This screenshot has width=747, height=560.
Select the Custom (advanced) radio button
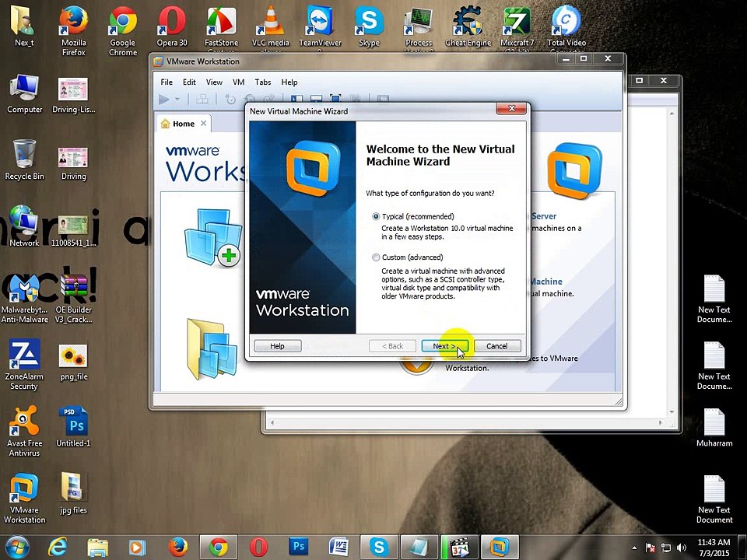tap(376, 257)
